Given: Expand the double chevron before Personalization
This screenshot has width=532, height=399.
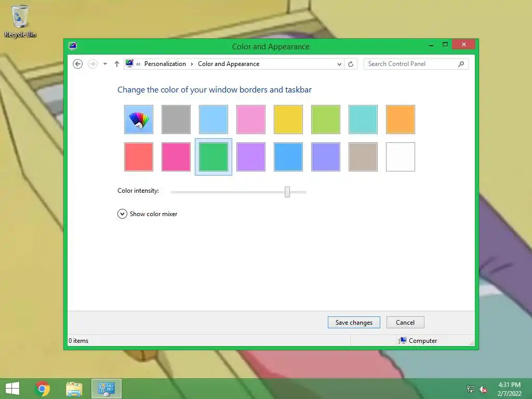Looking at the screenshot, I should point(138,64).
